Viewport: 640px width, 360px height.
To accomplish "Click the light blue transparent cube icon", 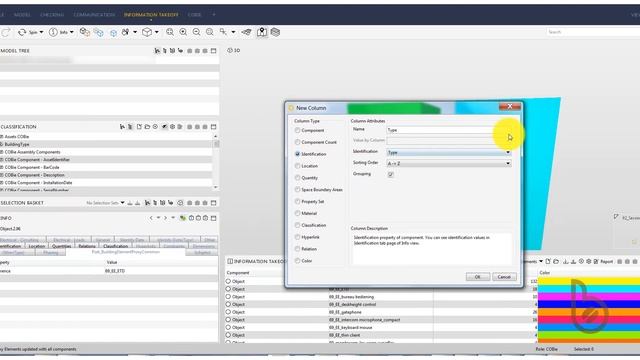I will [113, 33].
